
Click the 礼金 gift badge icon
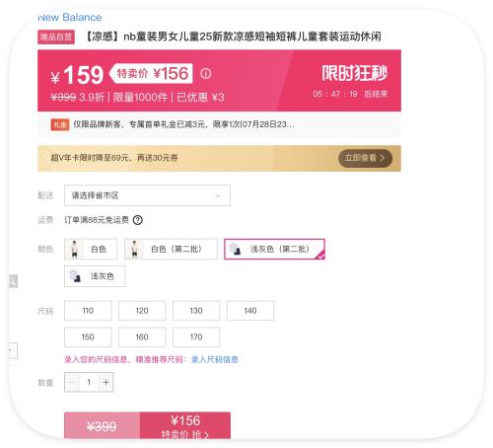tap(60, 124)
